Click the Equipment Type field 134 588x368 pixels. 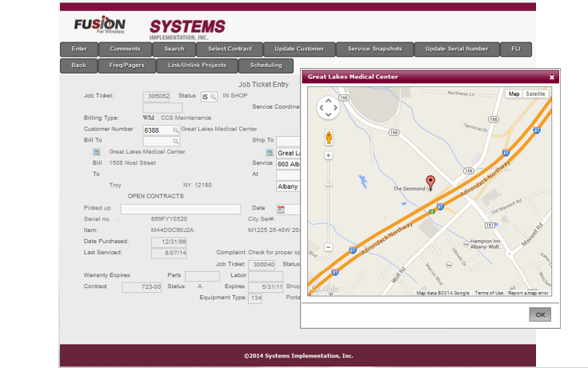[255, 298]
